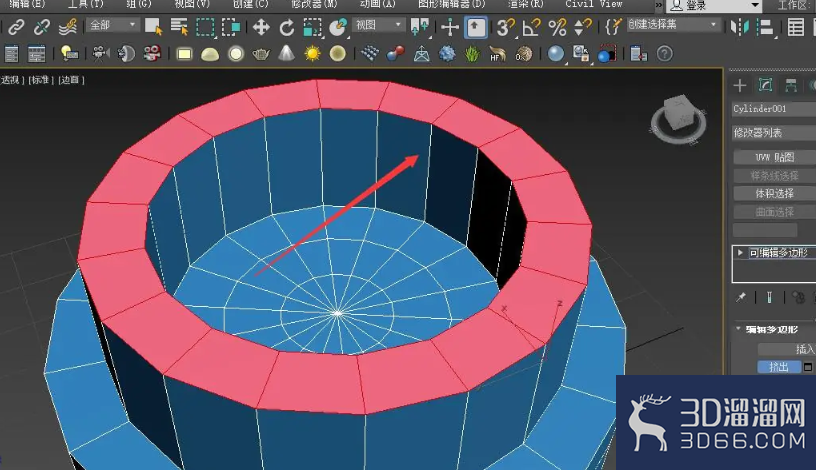
Task: Open the 修改器列表 modifier list dropdown
Action: click(x=774, y=133)
